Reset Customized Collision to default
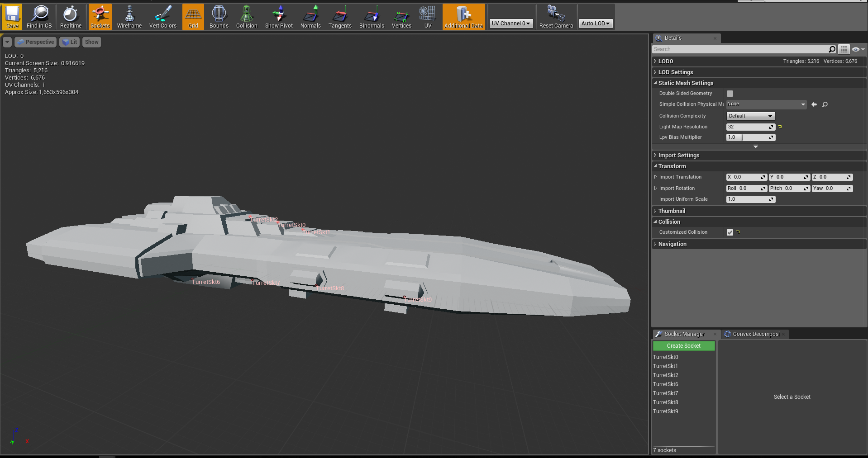 click(738, 232)
